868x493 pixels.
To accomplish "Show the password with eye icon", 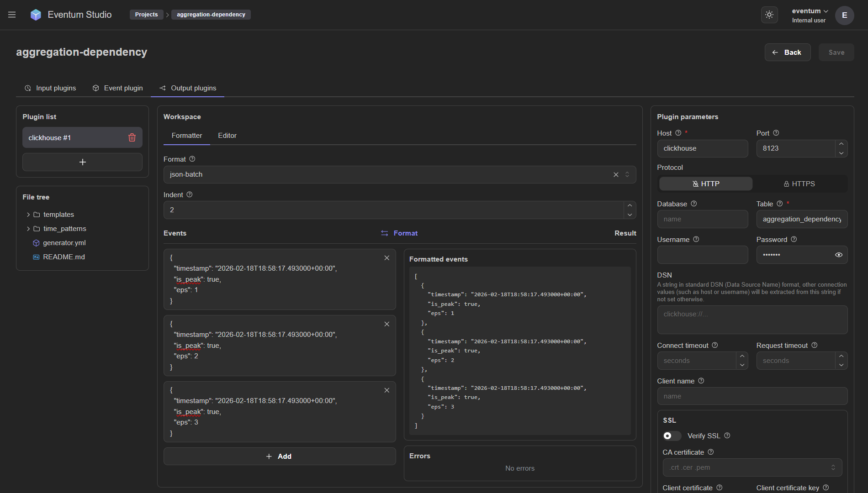I will (x=838, y=255).
